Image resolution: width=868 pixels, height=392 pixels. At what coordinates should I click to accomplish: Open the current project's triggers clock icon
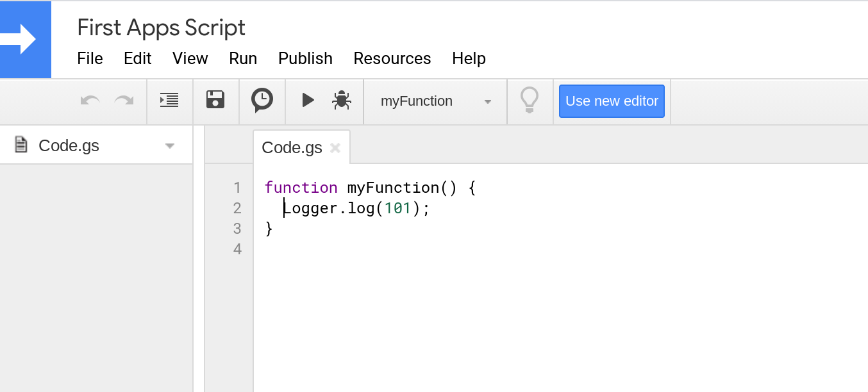click(262, 101)
